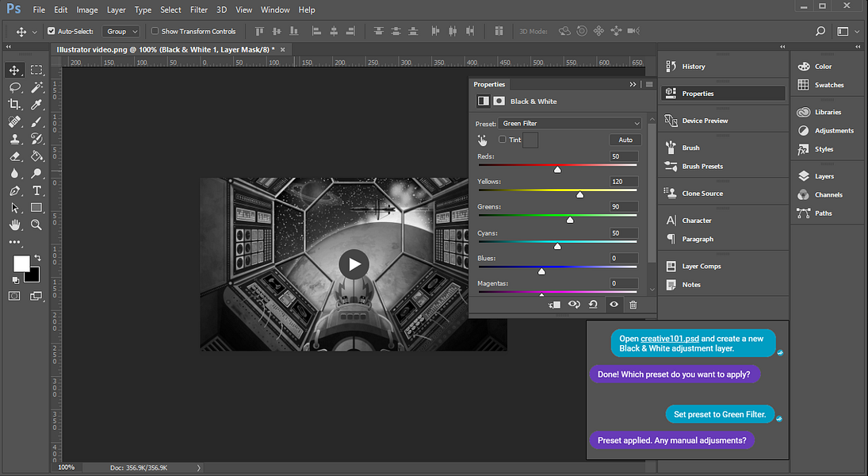Image resolution: width=868 pixels, height=476 pixels.
Task: Switch to the Masks properties view
Action: pos(499,101)
